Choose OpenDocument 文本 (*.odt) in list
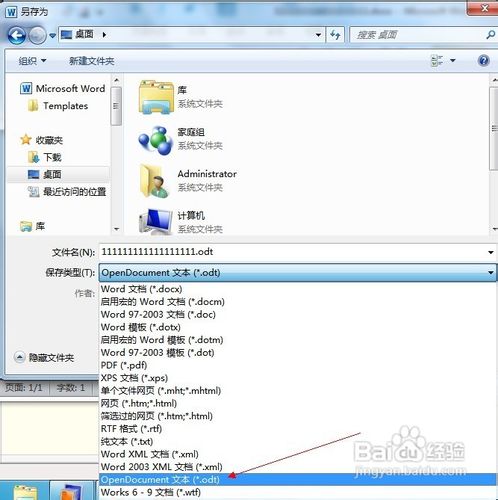 coord(297,479)
